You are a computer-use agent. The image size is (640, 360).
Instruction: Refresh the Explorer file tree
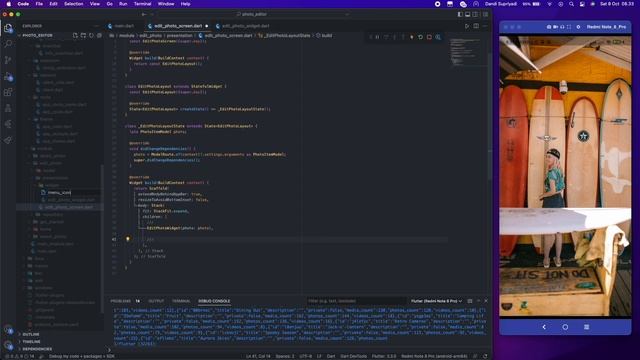91,36
